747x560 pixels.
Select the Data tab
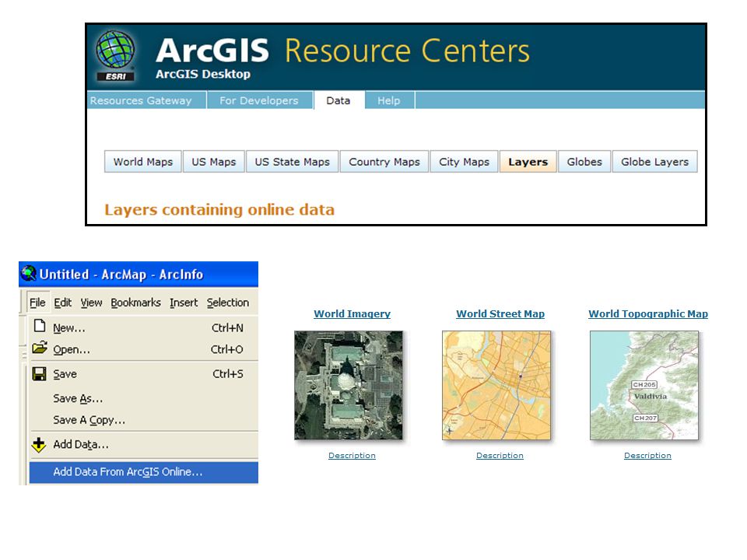tap(338, 100)
